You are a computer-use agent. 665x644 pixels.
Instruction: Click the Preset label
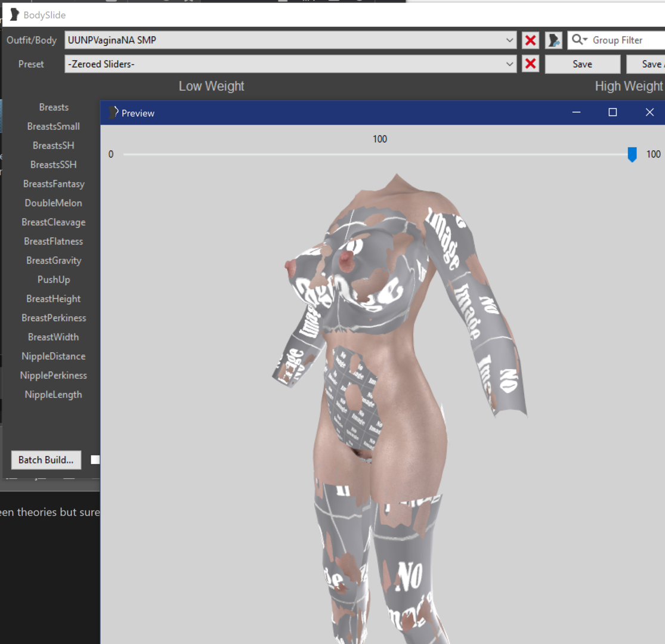(31, 64)
